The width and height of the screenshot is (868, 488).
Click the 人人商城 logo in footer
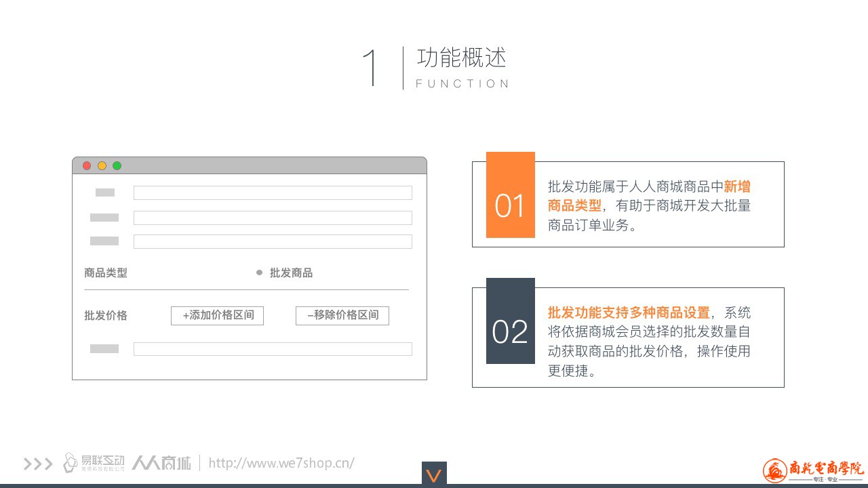click(161, 463)
